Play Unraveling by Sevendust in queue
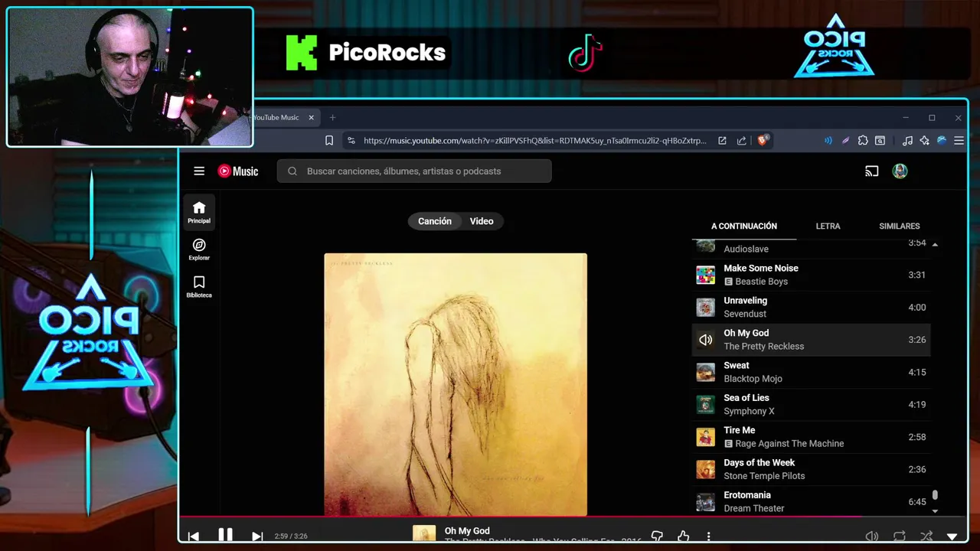 pyautogui.click(x=812, y=307)
